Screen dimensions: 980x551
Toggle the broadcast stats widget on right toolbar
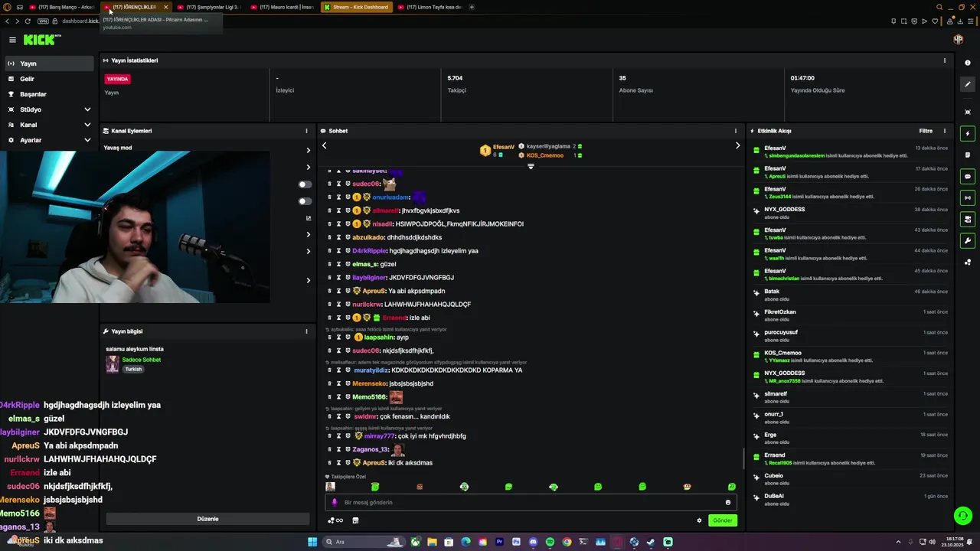[x=968, y=197]
